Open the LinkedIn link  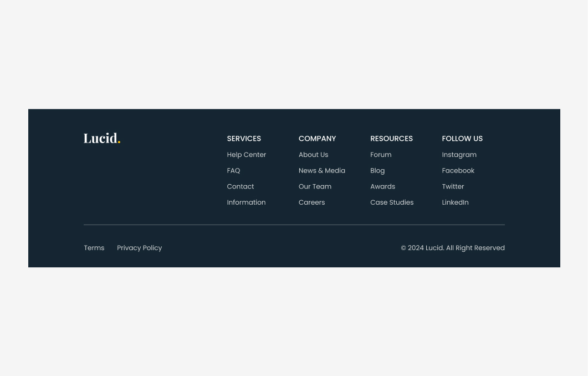click(455, 202)
